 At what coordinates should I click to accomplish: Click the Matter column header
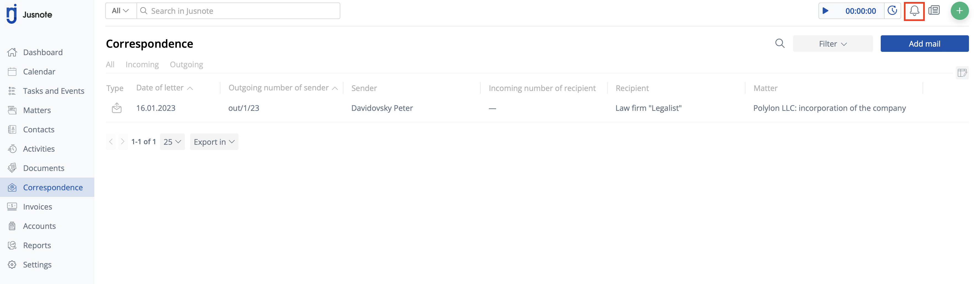(765, 88)
